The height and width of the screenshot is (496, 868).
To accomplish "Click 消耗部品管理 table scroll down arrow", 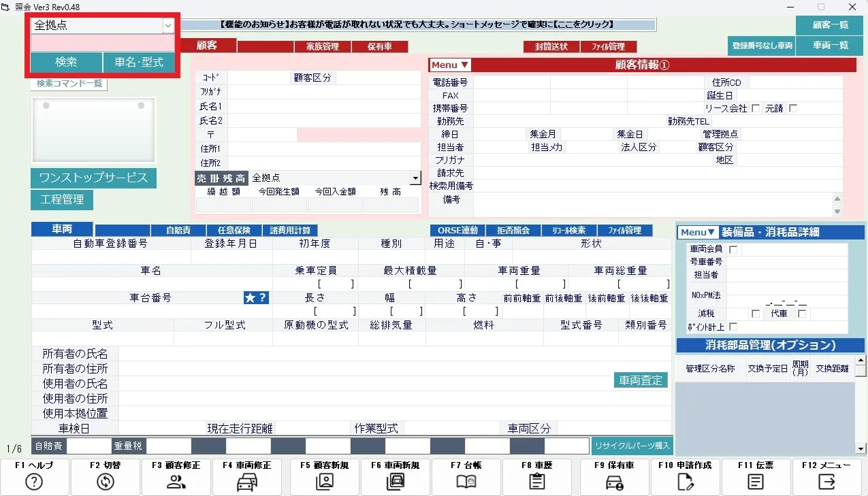I will [x=861, y=449].
